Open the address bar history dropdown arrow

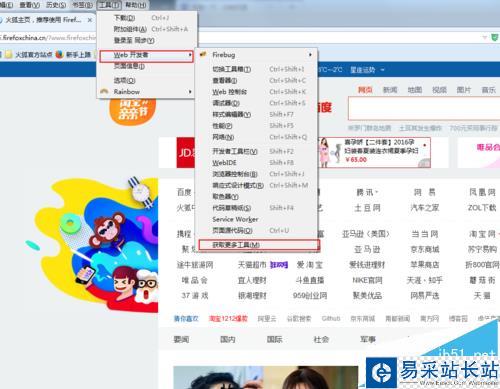pyautogui.click(x=484, y=37)
